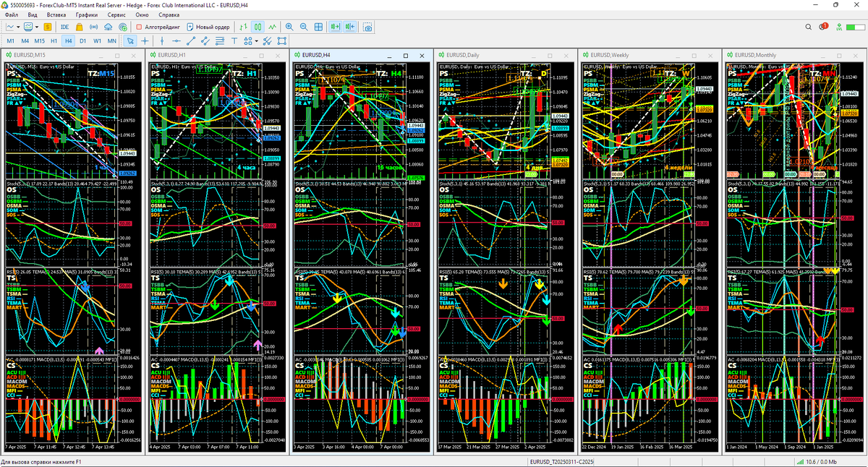The image size is (868, 467).
Task: Select the Fibonacci retracement tool
Action: 220,40
